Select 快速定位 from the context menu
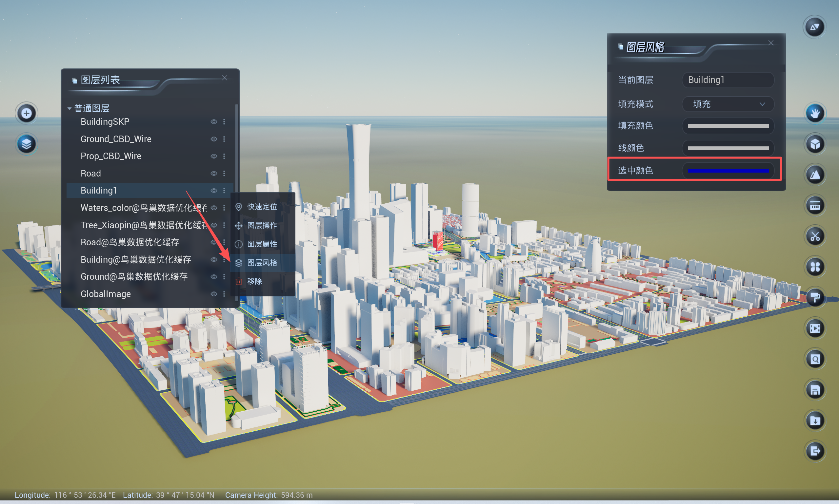 tap(262, 207)
